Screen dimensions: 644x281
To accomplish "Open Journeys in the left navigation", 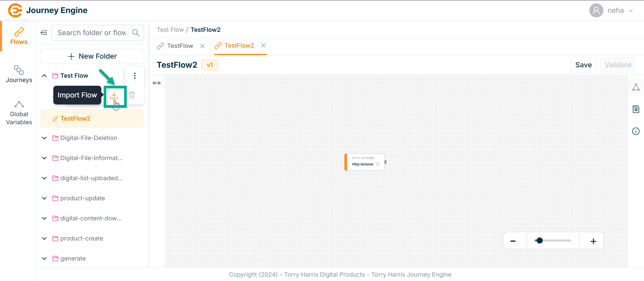I will click(x=19, y=74).
